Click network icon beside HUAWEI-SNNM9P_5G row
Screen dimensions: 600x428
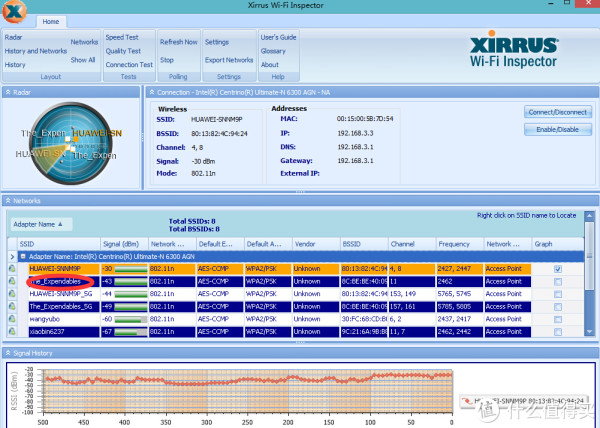[12, 294]
